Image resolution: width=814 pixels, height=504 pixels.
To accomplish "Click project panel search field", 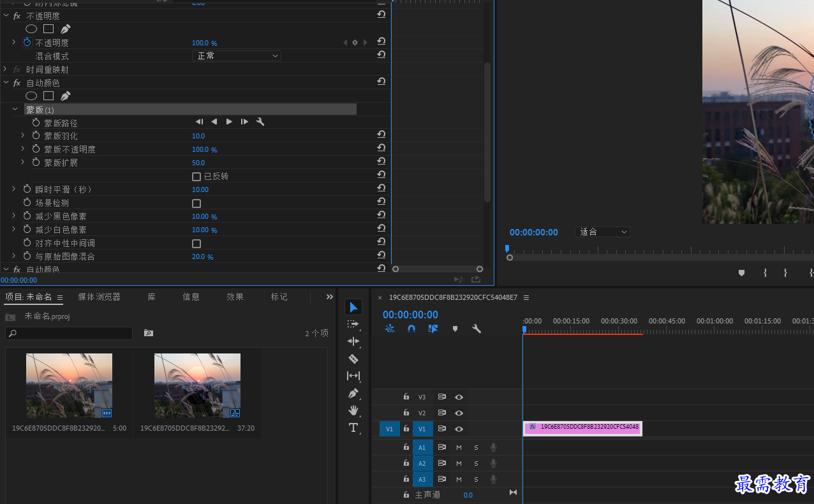I will click(x=69, y=333).
